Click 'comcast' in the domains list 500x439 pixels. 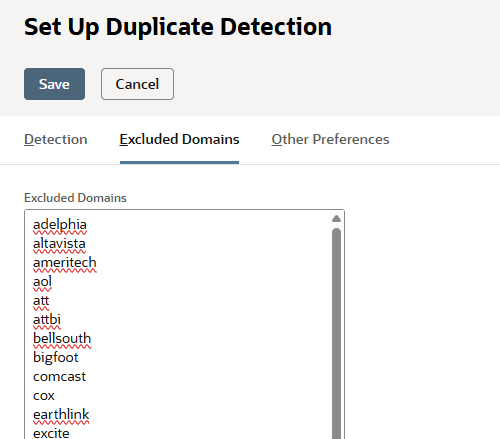[59, 377]
